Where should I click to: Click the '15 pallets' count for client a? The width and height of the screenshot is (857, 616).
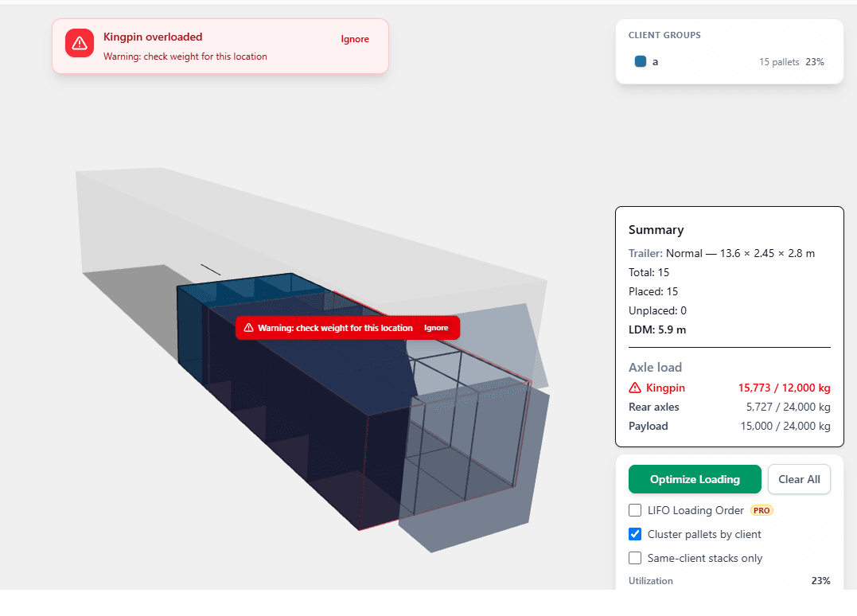[779, 62]
